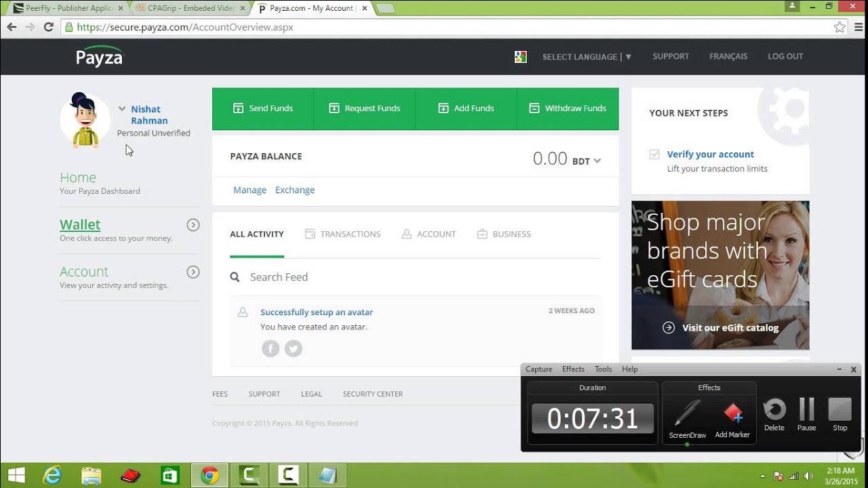Image resolution: width=868 pixels, height=488 pixels.
Task: Select the All Activity tab
Action: point(257,234)
